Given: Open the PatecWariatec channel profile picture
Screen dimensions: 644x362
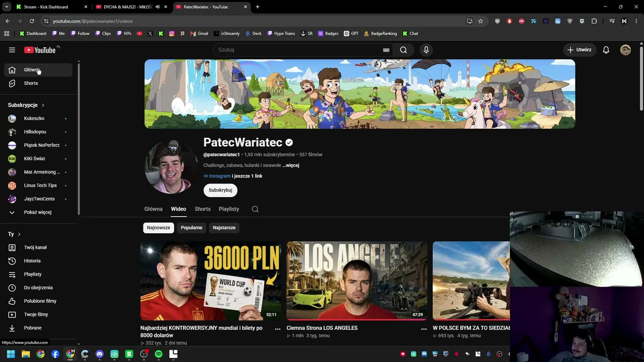Looking at the screenshot, I should (x=172, y=167).
